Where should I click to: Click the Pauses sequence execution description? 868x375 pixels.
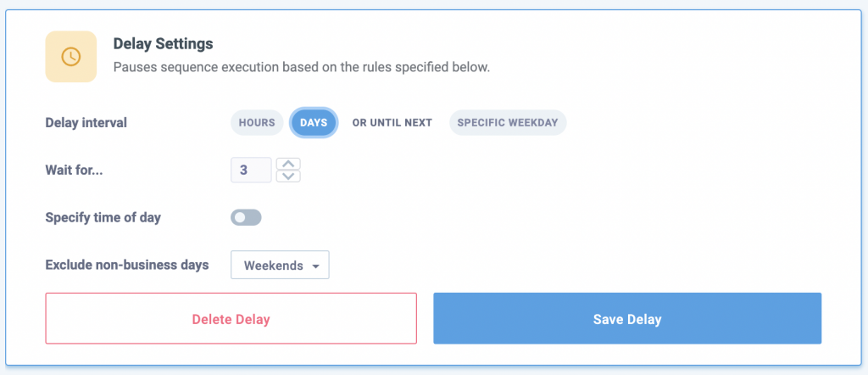301,67
